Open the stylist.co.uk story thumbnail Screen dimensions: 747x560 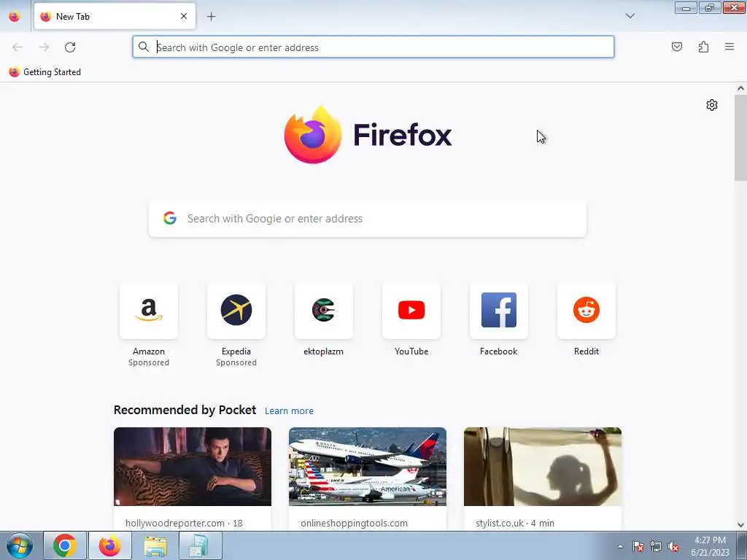543,466
